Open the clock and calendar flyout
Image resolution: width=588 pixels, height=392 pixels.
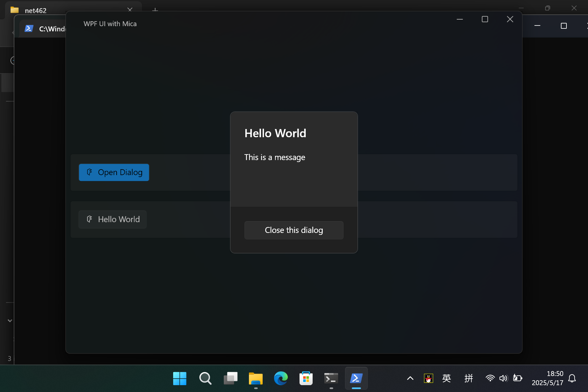point(547,378)
